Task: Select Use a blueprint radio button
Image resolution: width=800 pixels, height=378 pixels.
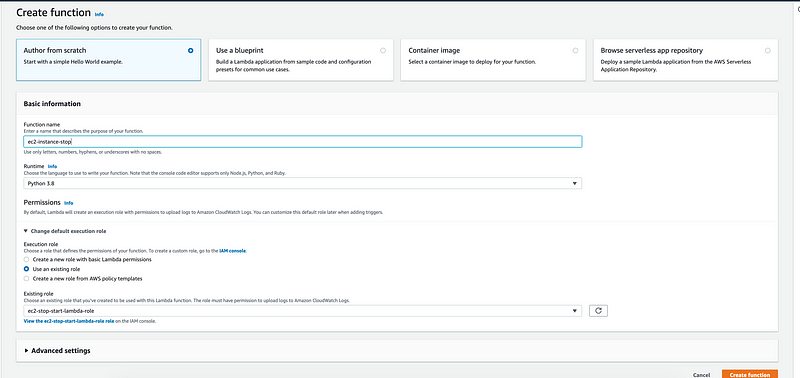Action: [383, 51]
